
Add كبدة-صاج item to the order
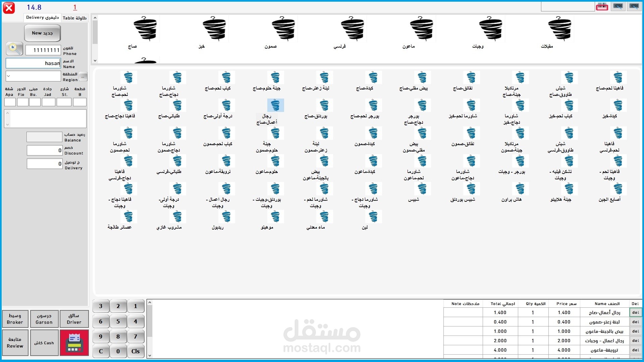(373, 78)
